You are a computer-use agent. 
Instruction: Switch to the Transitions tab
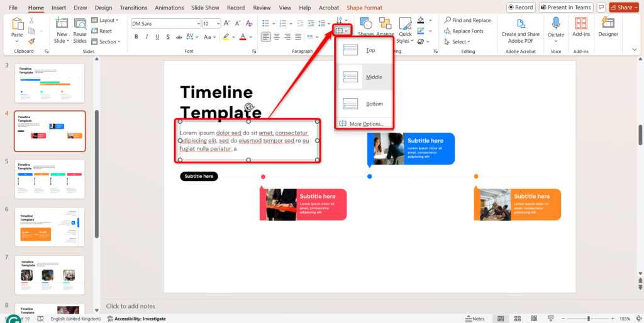132,8
